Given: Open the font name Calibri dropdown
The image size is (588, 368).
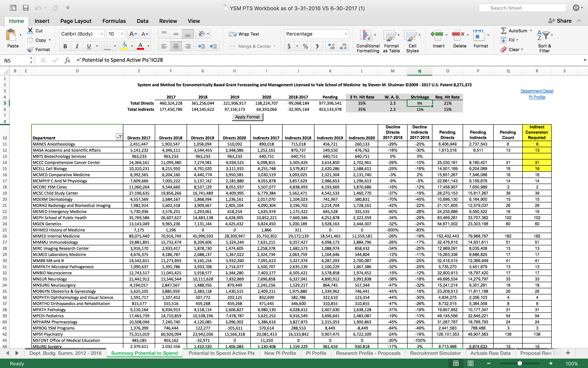Looking at the screenshot, I should tap(102, 34).
